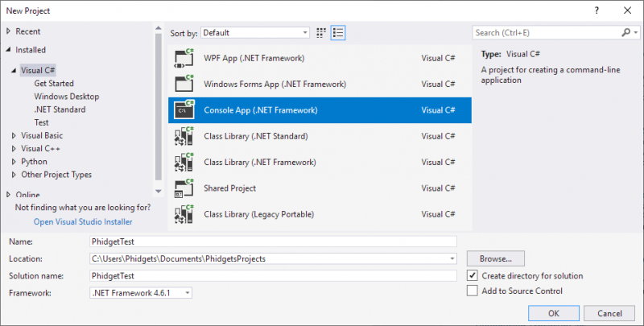Click OK to create the project

(x=554, y=313)
